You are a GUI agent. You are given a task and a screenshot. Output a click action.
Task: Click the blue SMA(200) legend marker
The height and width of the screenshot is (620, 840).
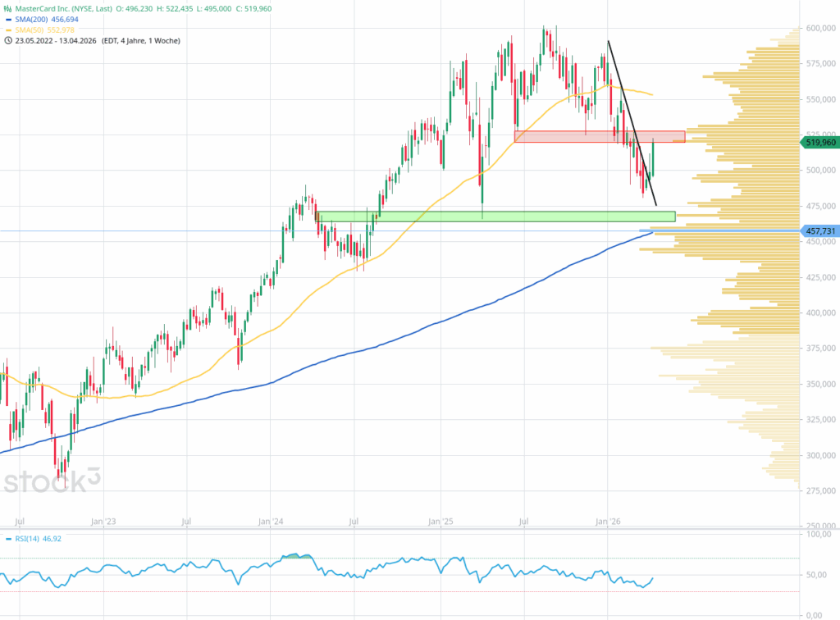[x=9, y=19]
